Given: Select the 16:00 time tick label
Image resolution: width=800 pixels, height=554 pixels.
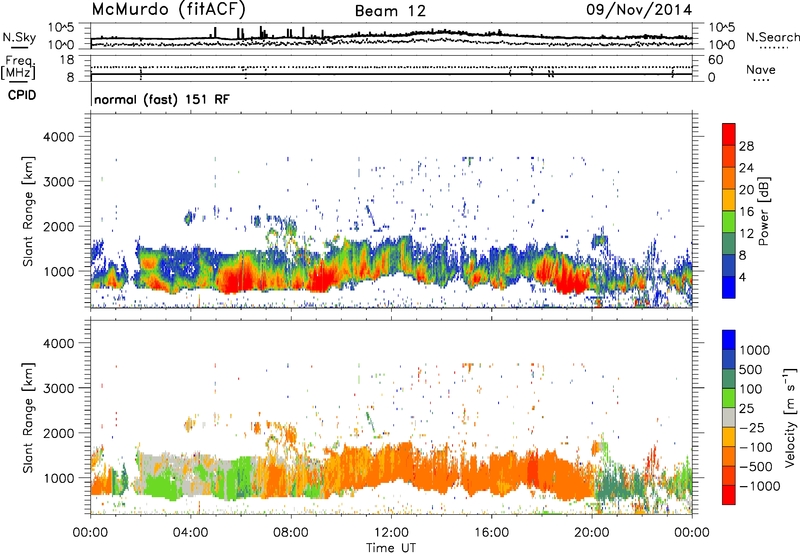Looking at the screenshot, I should pos(491,533).
